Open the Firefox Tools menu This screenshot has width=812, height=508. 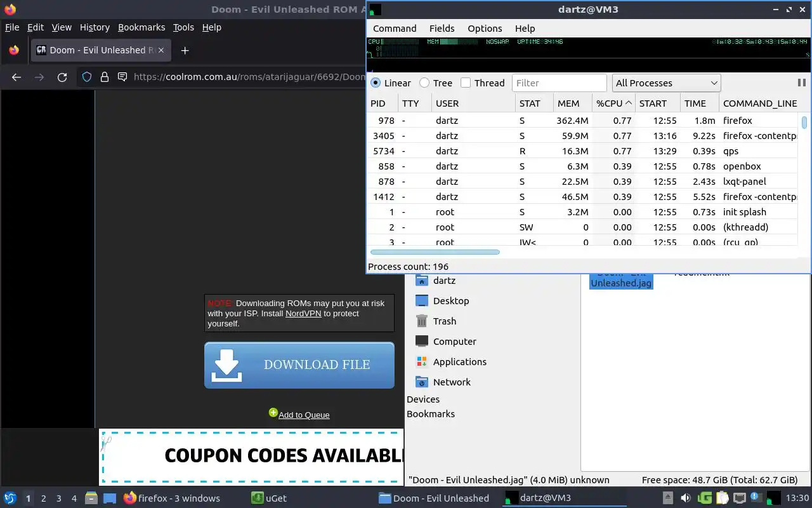(x=183, y=27)
